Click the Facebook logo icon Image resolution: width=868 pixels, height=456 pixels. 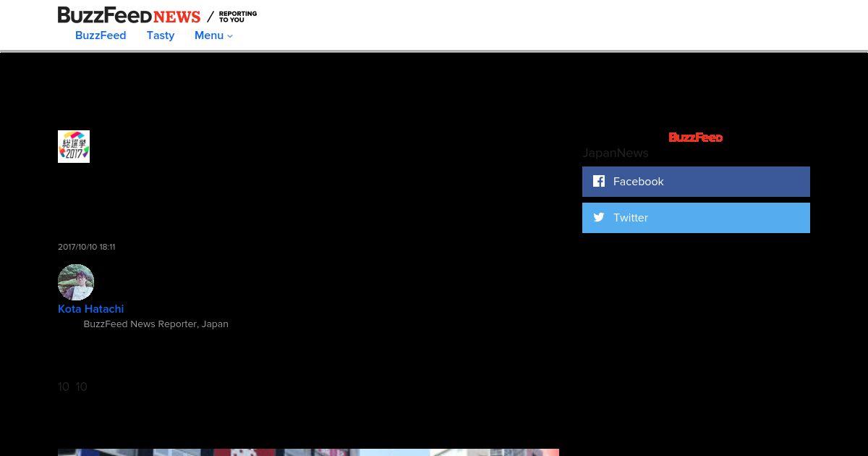coord(599,181)
